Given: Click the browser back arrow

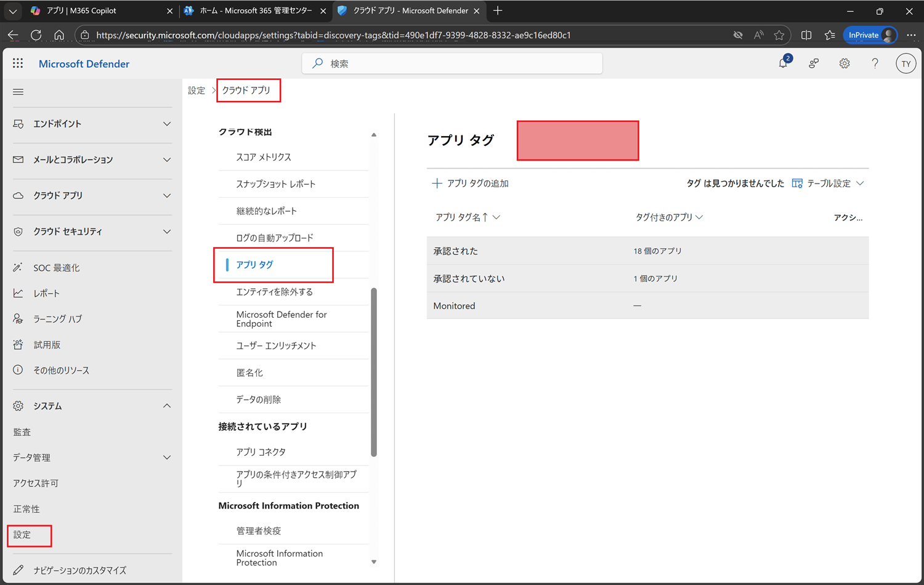Looking at the screenshot, I should click(13, 35).
